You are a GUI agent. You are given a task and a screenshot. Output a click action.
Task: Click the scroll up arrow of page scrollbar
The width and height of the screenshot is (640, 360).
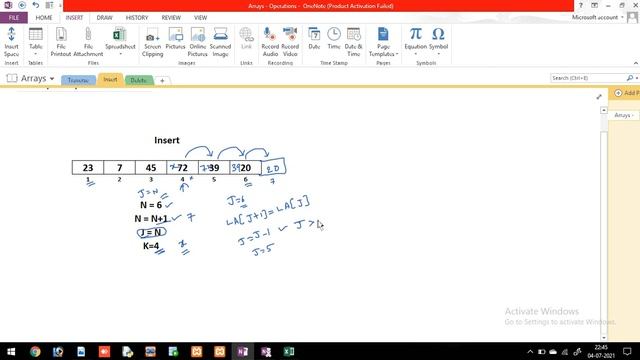point(604,110)
